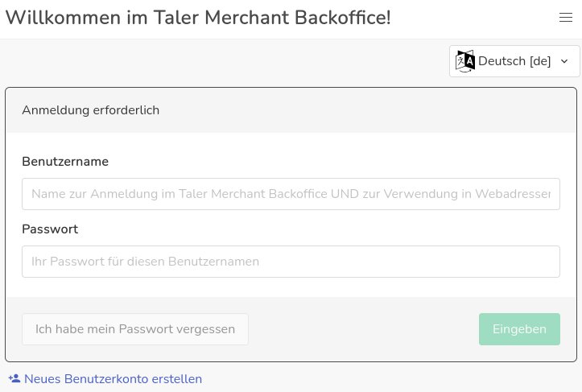Viewport: 582px width, 392px height.
Task: Click the Passwort field label
Action: tap(50, 229)
